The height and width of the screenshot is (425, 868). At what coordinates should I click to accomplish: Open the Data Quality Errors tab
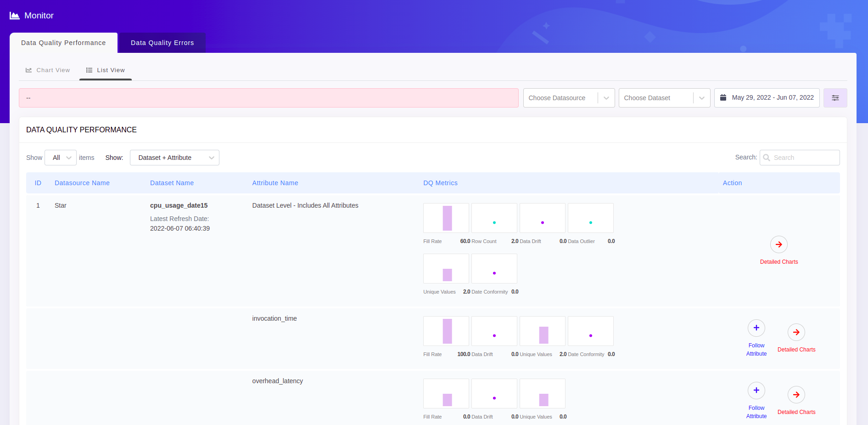[162, 43]
